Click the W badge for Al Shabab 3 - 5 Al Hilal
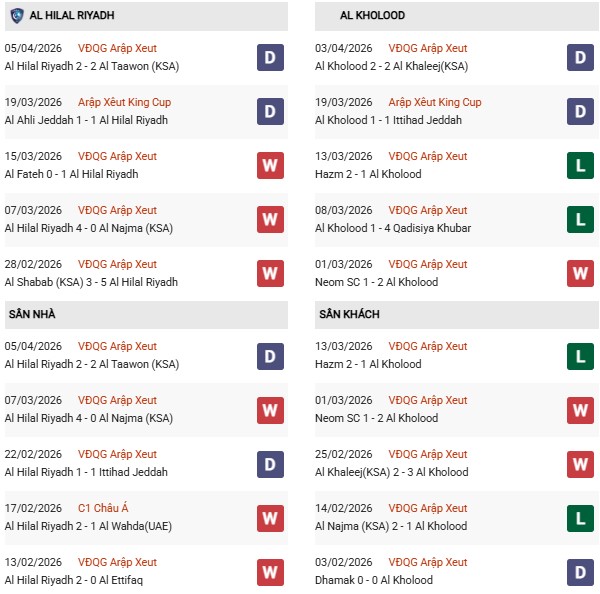This screenshot has width=600, height=594. 271,273
